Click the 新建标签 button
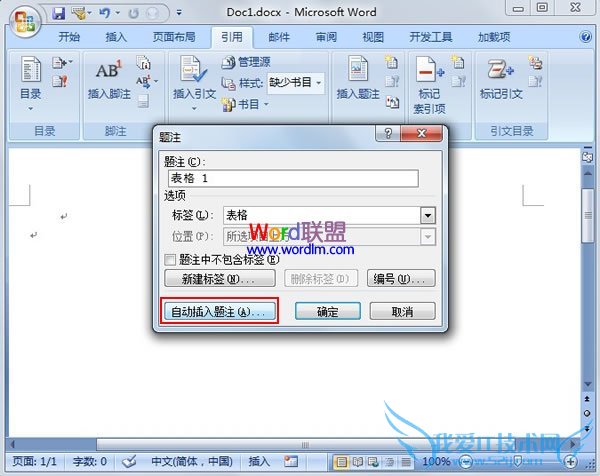Image resolution: width=600 pixels, height=476 pixels. pyautogui.click(x=220, y=279)
